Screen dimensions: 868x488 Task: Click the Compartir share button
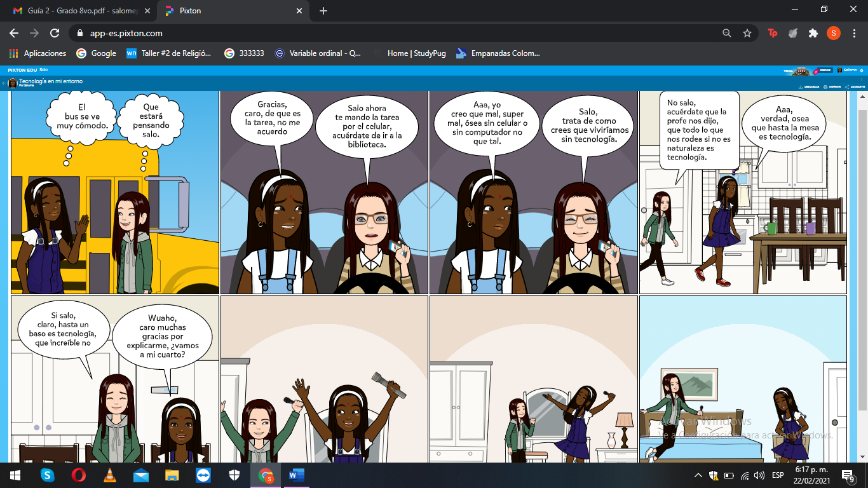(855, 86)
